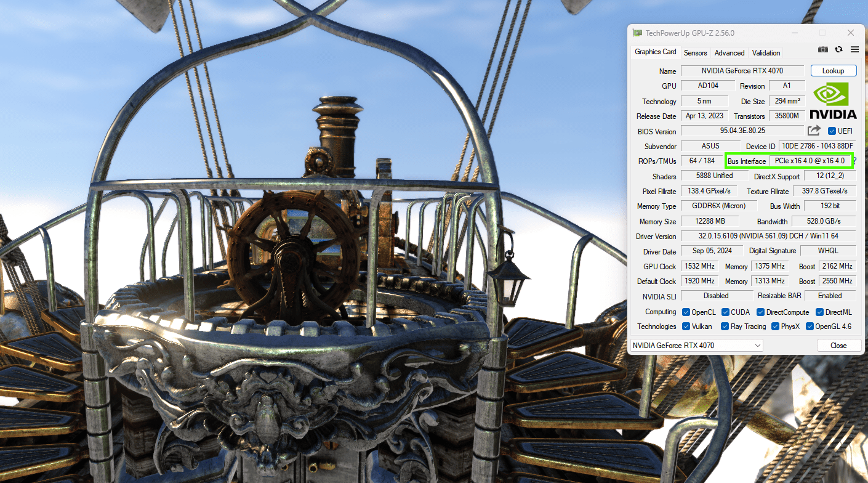
Task: Click the Name field showing RTX 4070
Action: pos(742,71)
